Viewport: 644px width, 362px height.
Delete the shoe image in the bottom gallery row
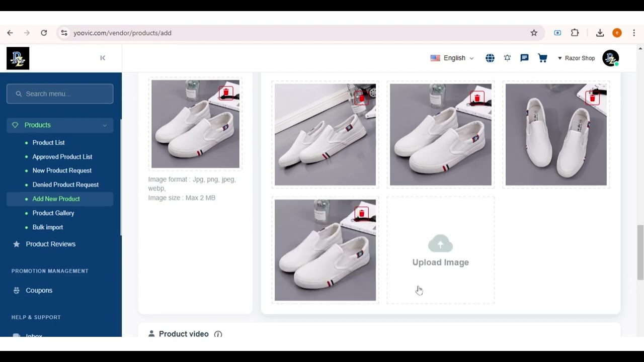pyautogui.click(x=362, y=213)
